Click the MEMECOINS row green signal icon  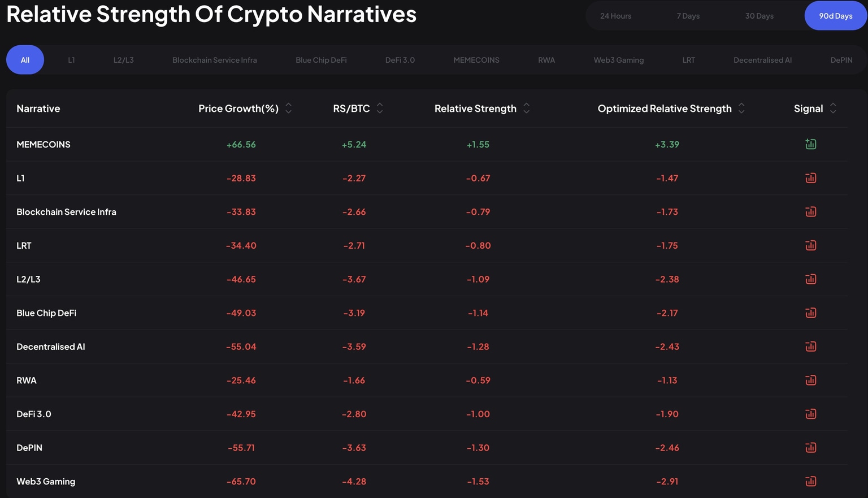[810, 144]
